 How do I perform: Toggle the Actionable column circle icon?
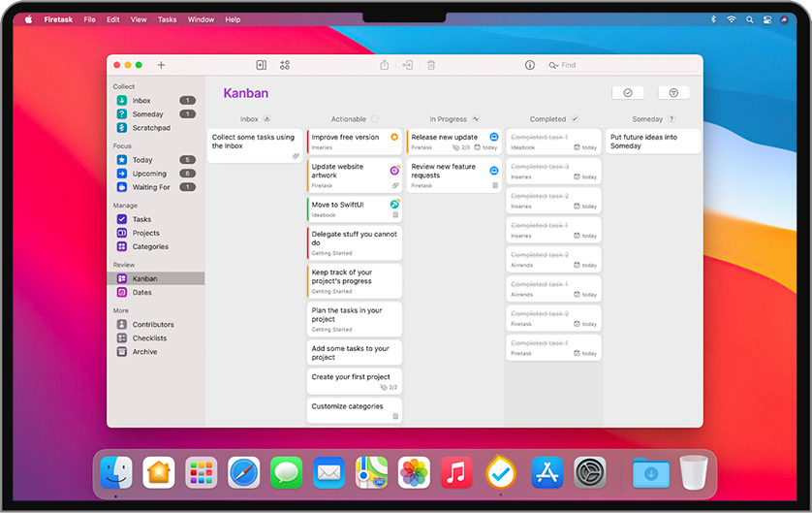coord(375,119)
